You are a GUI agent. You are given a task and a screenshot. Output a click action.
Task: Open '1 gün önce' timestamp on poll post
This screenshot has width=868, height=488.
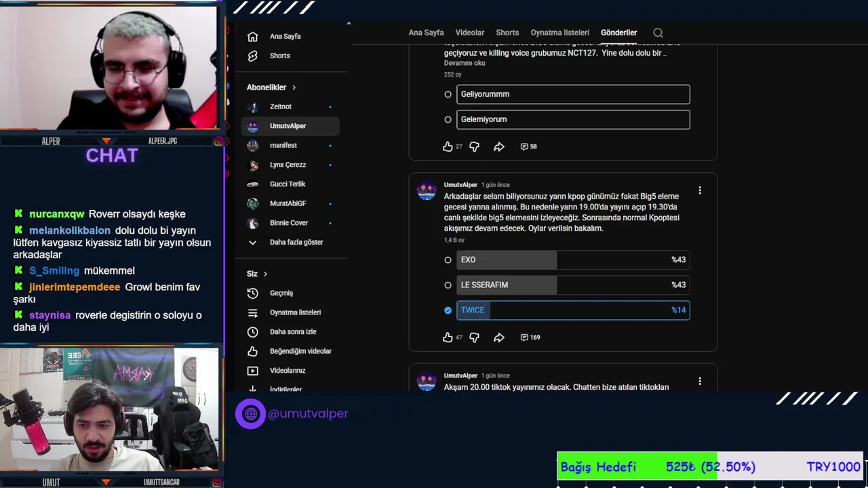point(495,185)
